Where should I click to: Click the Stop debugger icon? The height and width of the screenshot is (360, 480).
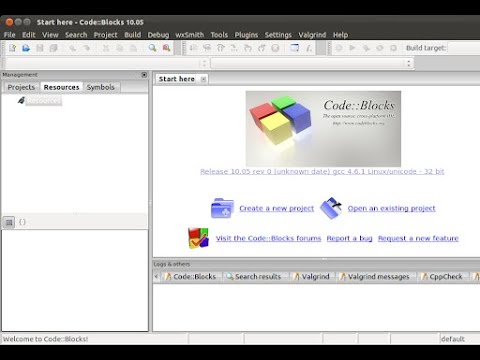tap(275, 48)
